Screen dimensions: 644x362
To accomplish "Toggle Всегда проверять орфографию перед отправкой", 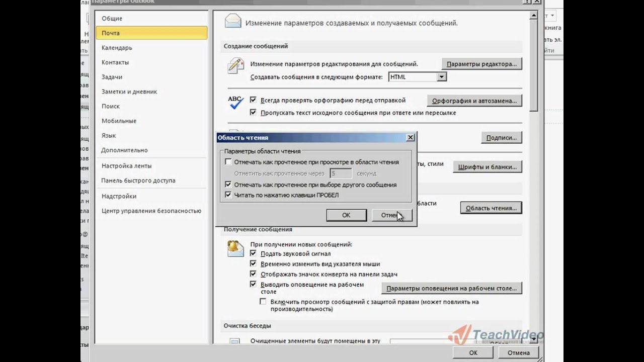I will pos(253,100).
